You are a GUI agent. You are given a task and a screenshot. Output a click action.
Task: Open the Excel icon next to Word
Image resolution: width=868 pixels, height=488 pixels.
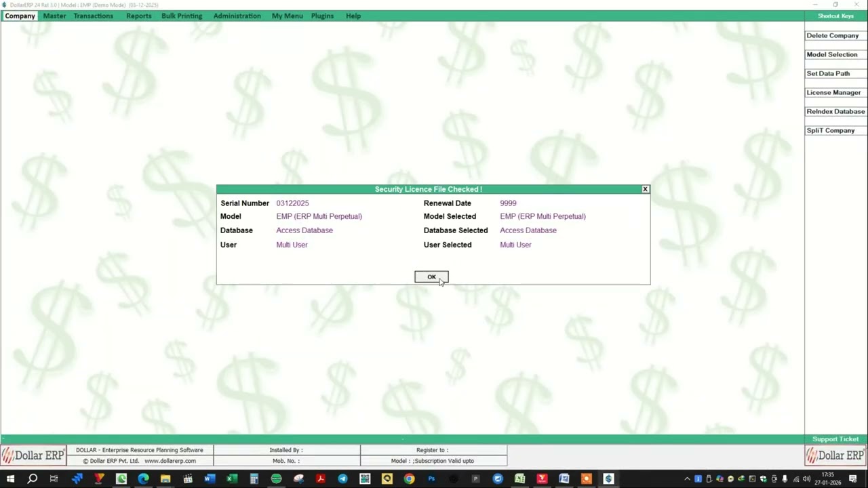tap(232, 479)
